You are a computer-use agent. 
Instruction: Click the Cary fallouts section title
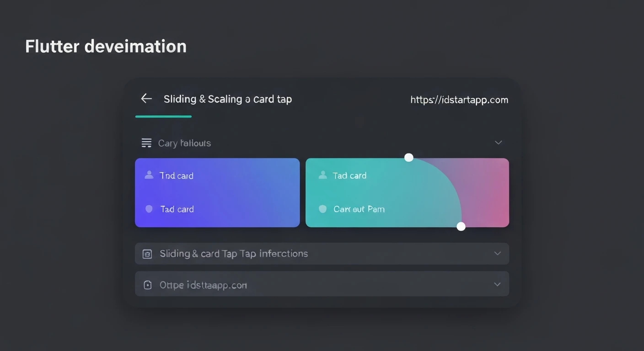[x=184, y=144]
